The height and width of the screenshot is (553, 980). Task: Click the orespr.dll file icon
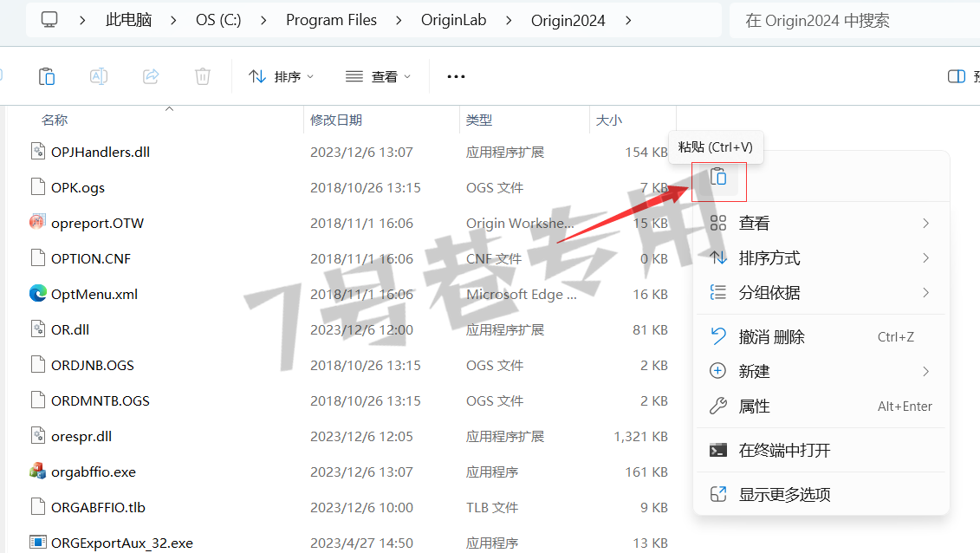click(x=38, y=435)
